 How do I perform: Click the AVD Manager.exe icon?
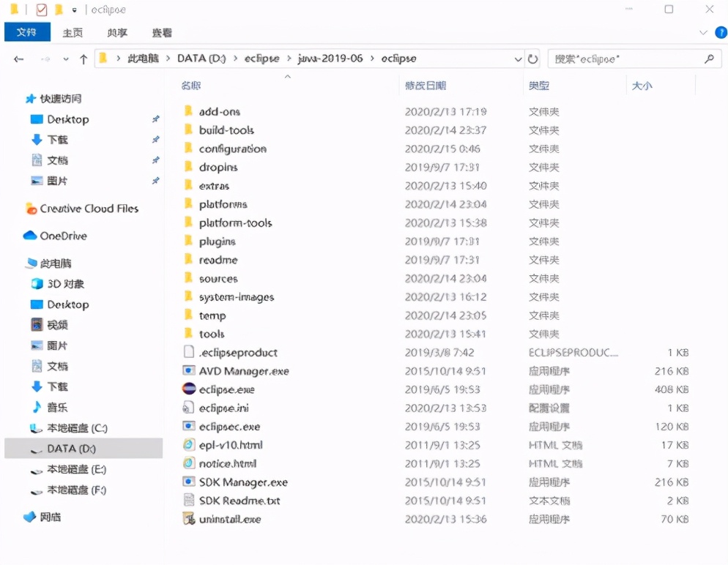188,370
